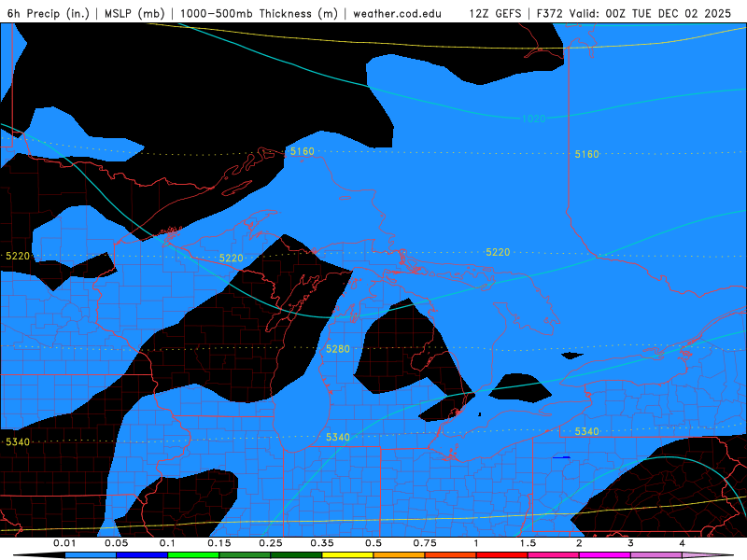Viewport: 747px width, 560px height.
Task: Click the '0.1' colorbar tick label
Action: (167, 543)
